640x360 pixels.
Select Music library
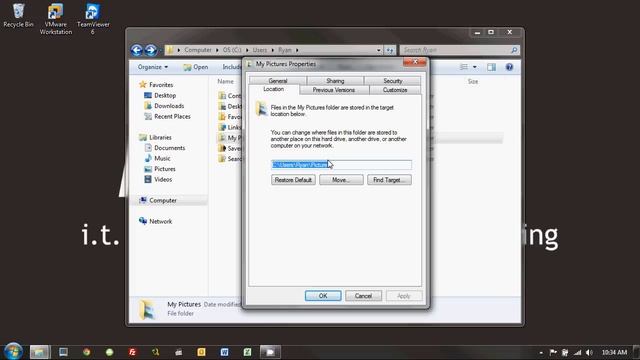162,158
